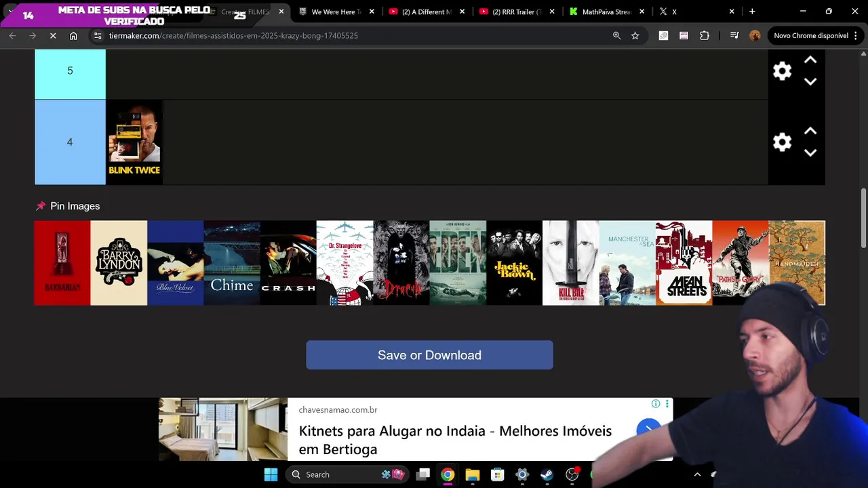Open the zoom magnifier in address bar

point(616,35)
